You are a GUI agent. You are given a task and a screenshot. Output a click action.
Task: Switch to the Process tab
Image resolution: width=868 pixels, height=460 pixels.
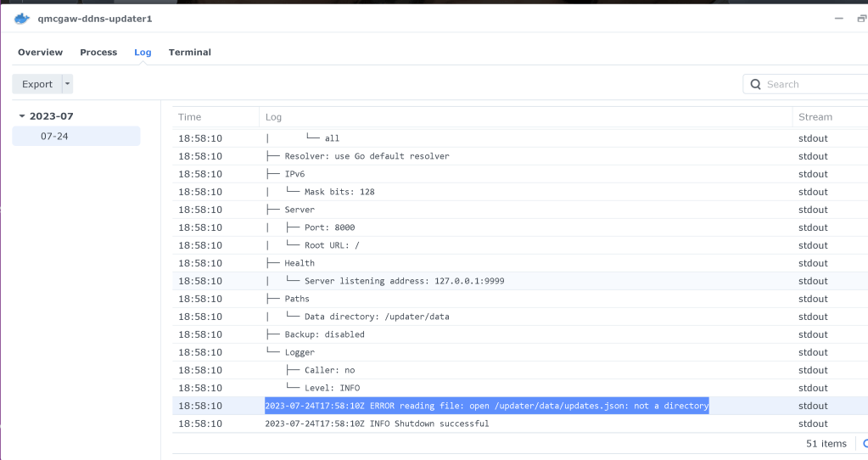(98, 52)
